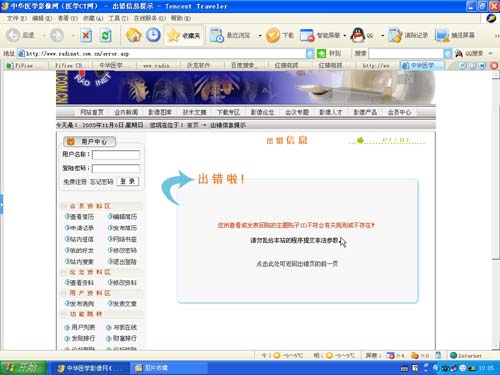Click the blocked popups icon in status bar
This screenshot has height=375, width=500.
coord(390,356)
